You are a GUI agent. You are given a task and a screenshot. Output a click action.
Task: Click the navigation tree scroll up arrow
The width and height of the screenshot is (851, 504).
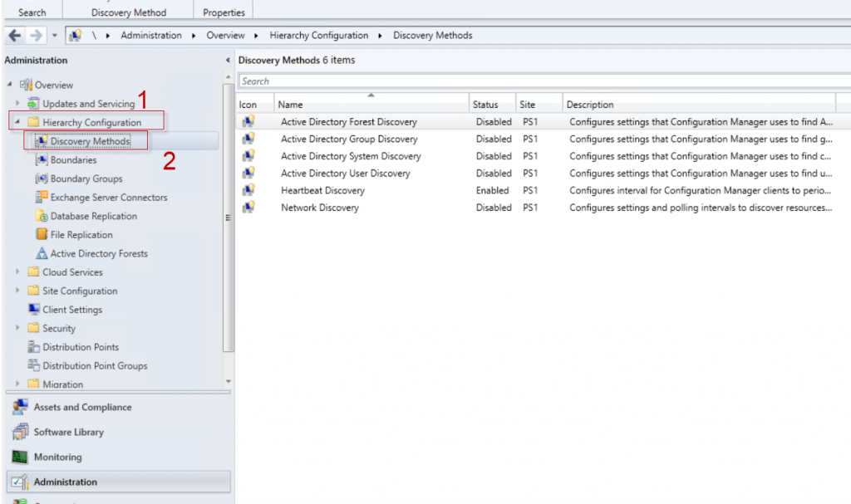pyautogui.click(x=228, y=77)
